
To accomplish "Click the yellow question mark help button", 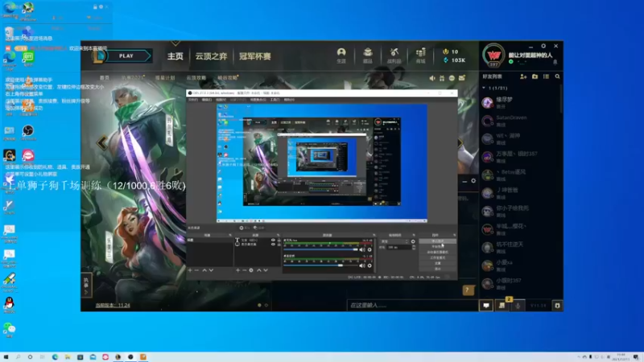I will click(468, 290).
